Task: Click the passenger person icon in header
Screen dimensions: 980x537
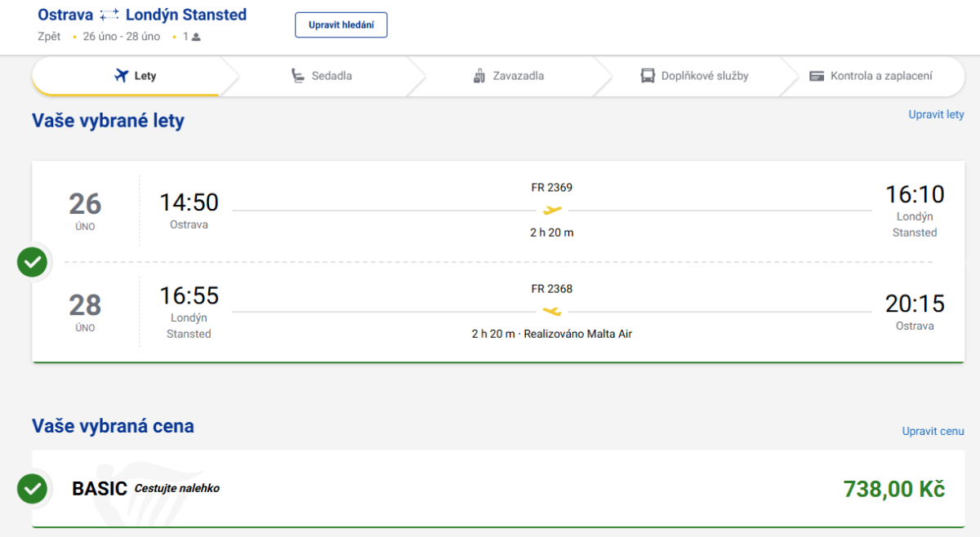Action: pyautogui.click(x=196, y=37)
